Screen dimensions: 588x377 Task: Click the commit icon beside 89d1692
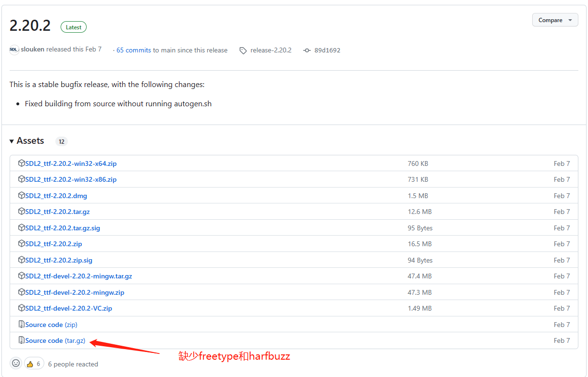pyautogui.click(x=307, y=50)
